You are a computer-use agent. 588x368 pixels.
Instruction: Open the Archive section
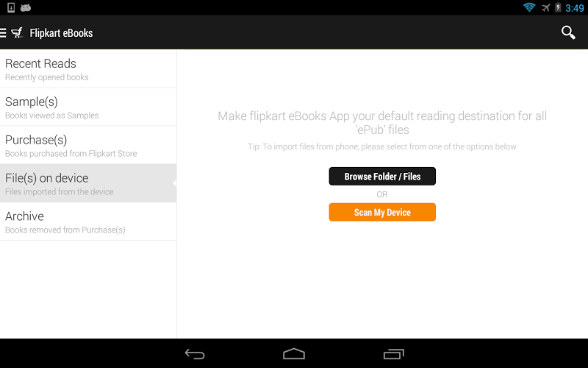coord(88,222)
